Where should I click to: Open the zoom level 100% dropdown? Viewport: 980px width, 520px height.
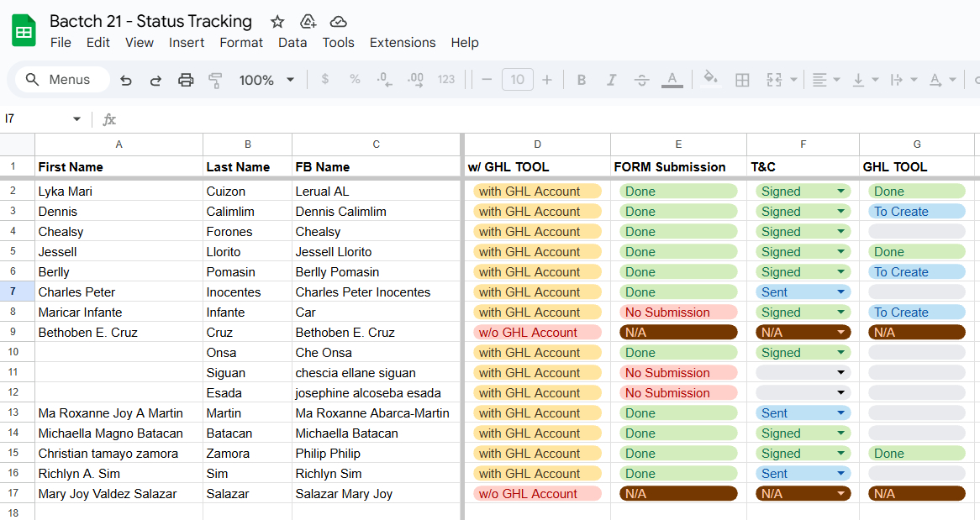(266, 80)
